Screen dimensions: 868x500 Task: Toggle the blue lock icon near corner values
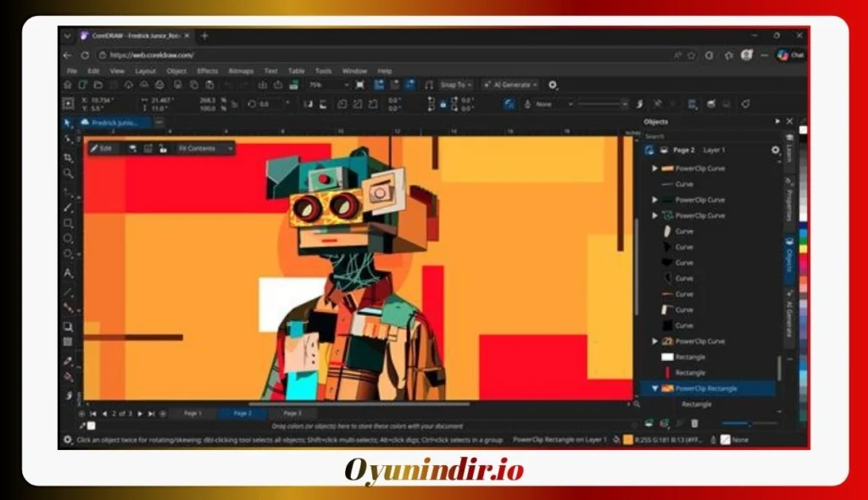442,104
